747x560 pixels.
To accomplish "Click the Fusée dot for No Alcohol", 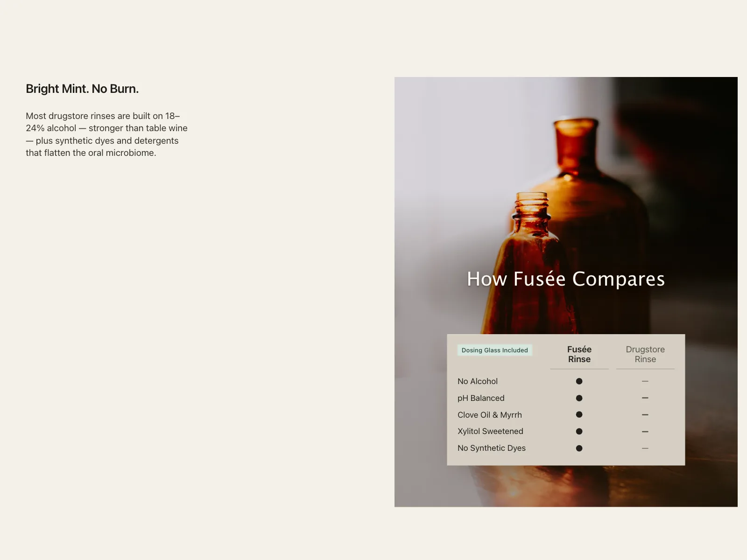I will [579, 381].
